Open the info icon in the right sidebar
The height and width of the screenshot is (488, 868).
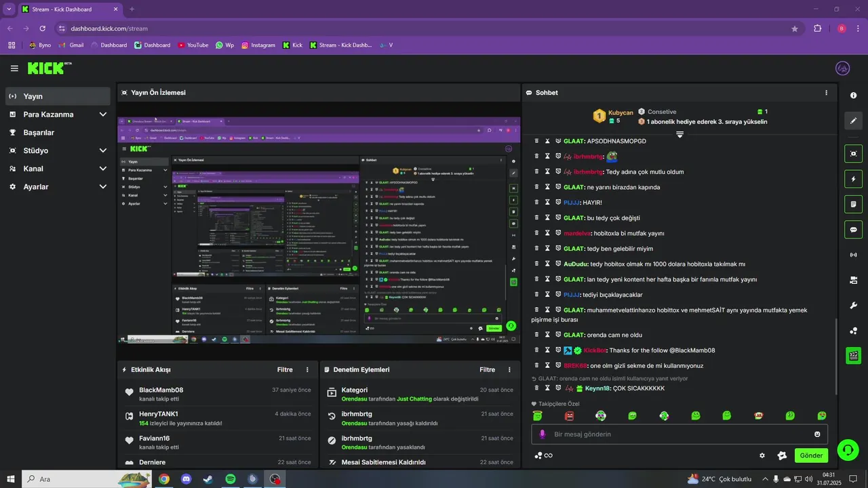tap(854, 96)
